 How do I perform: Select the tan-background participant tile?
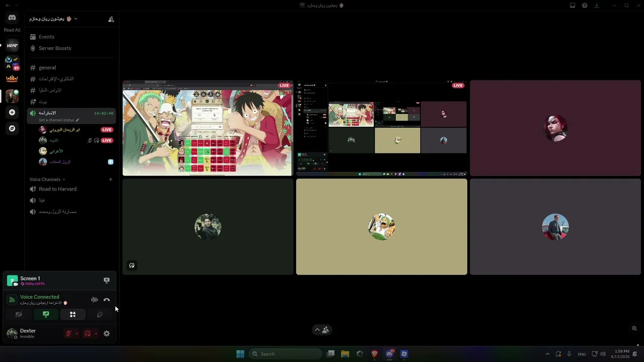tap(381, 227)
